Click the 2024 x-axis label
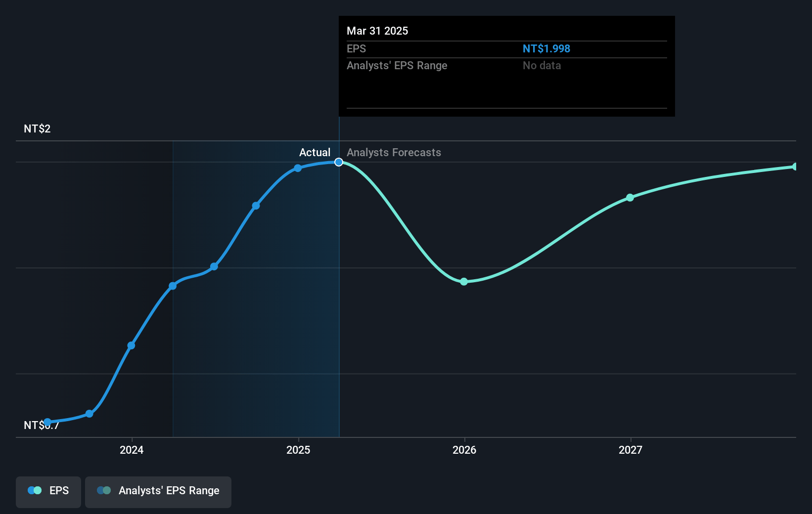 coord(132,450)
